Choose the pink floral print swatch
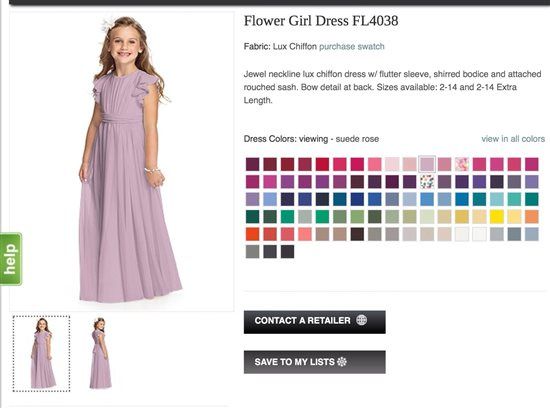Image resolution: width=550 pixels, height=408 pixels. coord(462,164)
